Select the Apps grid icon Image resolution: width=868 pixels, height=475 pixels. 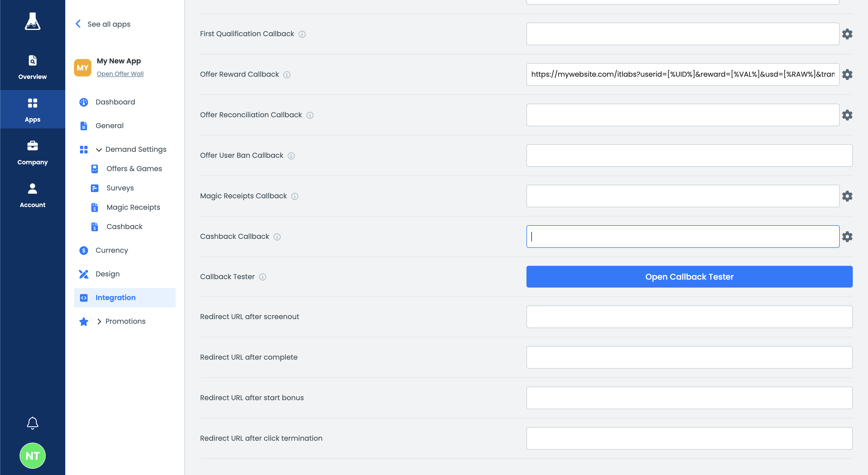32,103
